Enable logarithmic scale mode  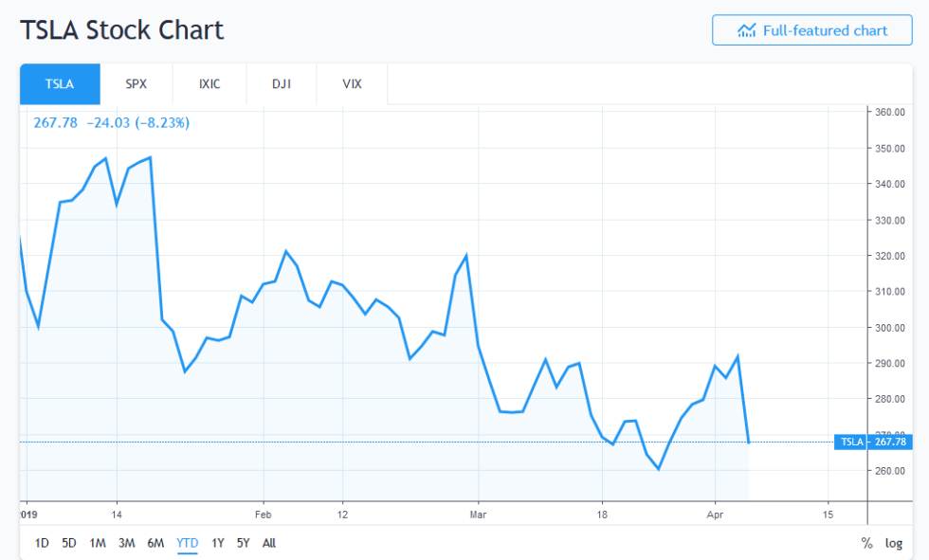(892, 543)
